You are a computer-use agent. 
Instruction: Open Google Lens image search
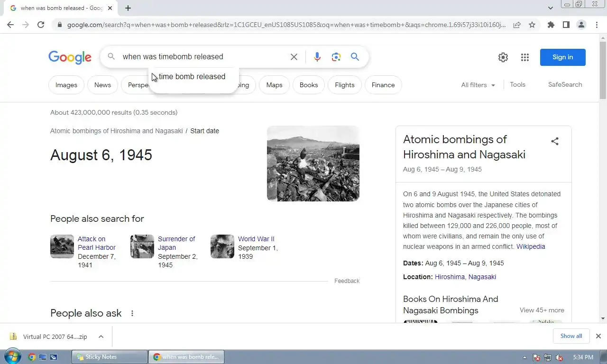coord(336,57)
